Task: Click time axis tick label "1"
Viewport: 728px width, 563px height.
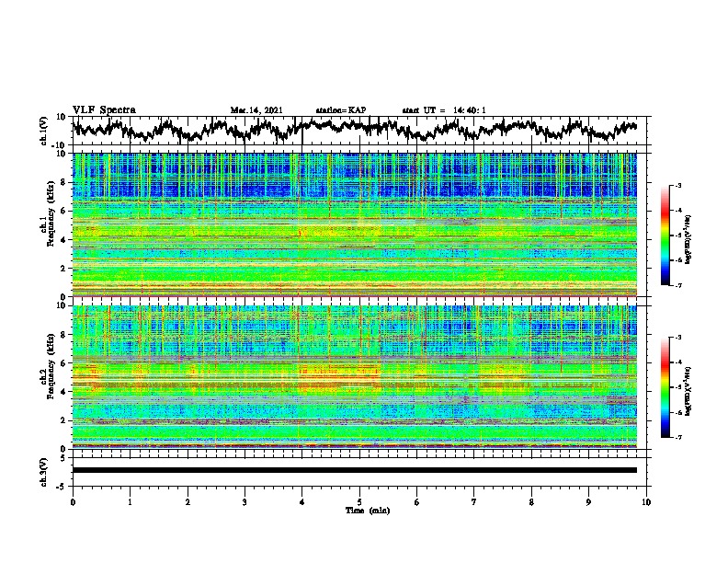Action: (x=130, y=502)
